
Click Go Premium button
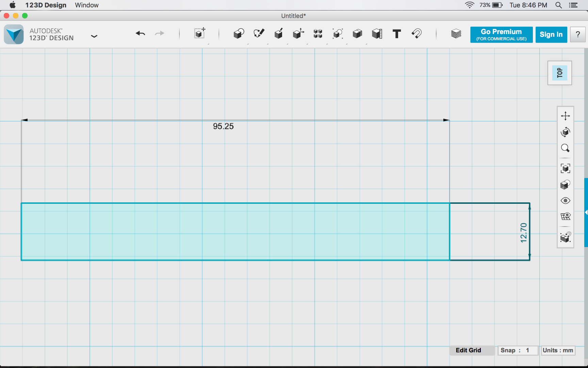(502, 34)
